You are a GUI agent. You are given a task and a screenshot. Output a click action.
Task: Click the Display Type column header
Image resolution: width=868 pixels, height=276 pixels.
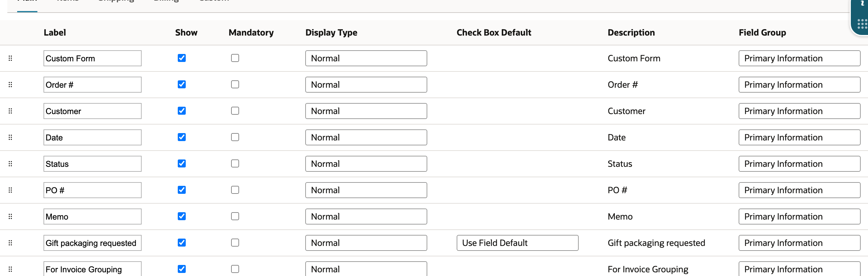(x=331, y=33)
